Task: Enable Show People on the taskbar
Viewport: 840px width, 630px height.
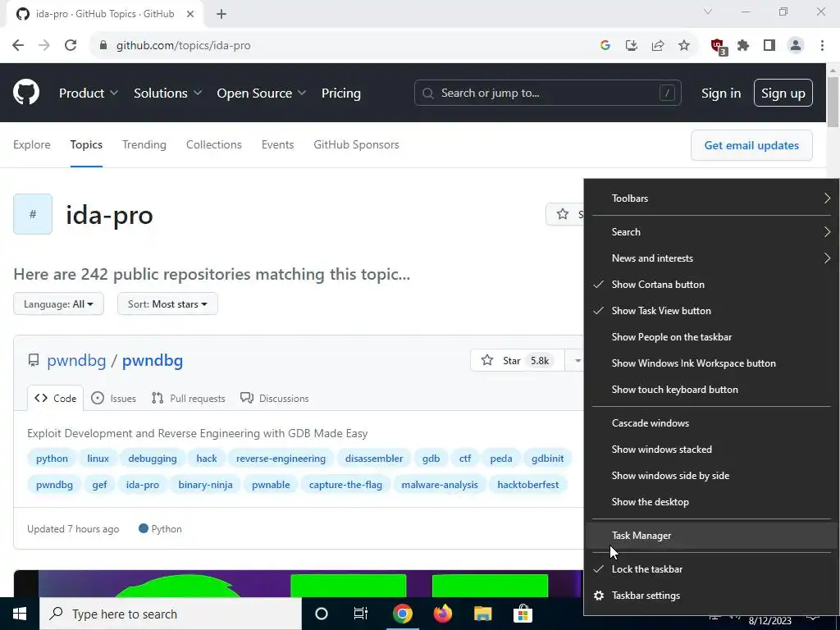Action: [711, 337]
